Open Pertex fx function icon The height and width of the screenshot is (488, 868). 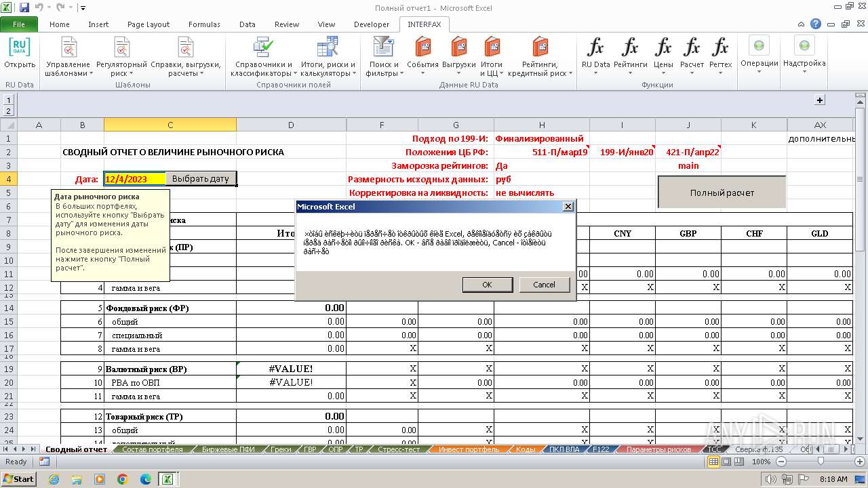click(x=720, y=47)
